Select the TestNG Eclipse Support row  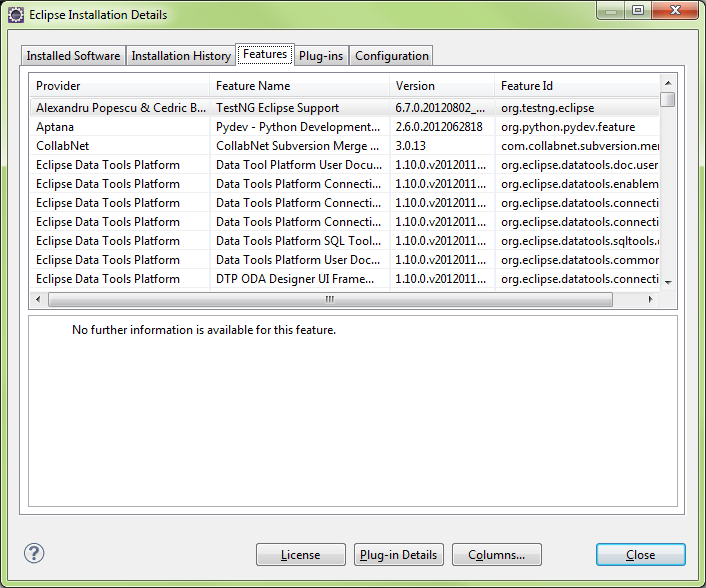298,108
